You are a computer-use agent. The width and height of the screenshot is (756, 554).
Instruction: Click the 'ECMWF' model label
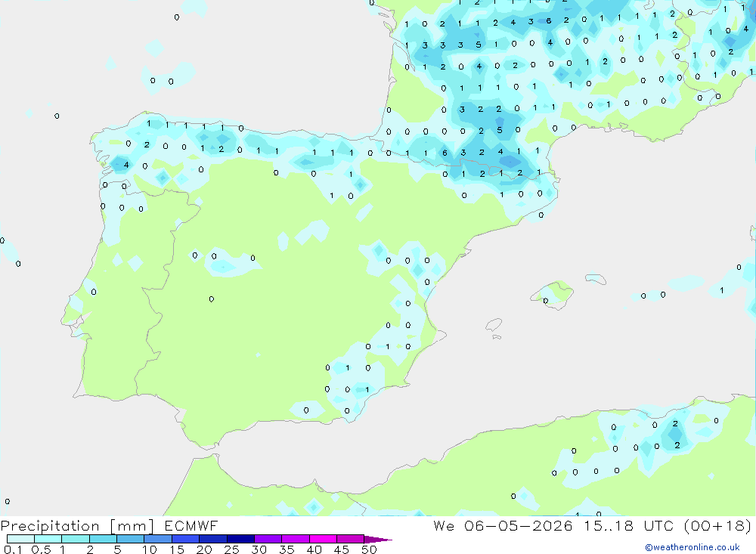coord(191,525)
